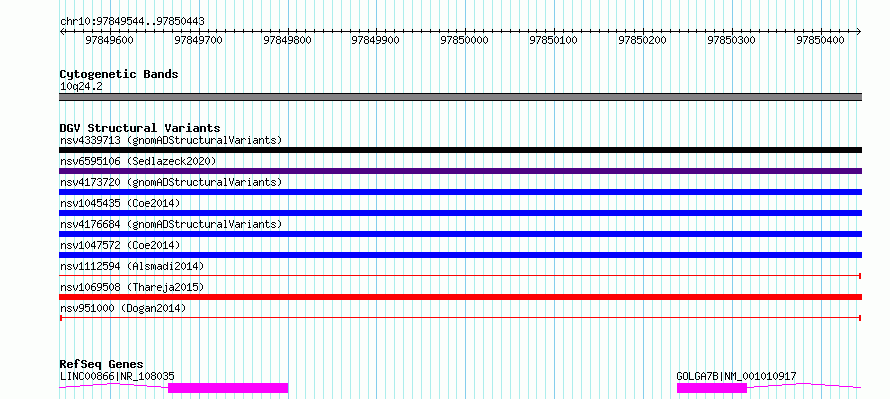Click the label nsv6595106 (Sedlazeck2020)
This screenshot has width=890, height=399.
[x=138, y=161]
